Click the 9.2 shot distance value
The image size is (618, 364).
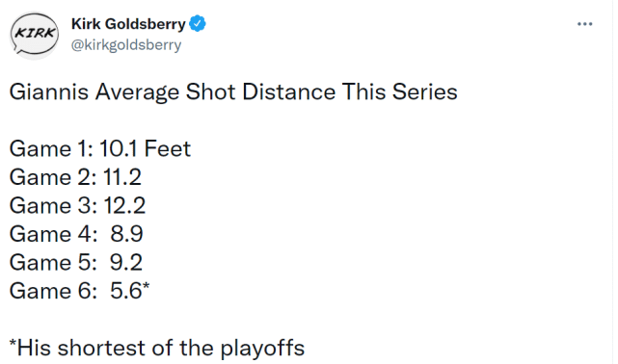point(126,263)
